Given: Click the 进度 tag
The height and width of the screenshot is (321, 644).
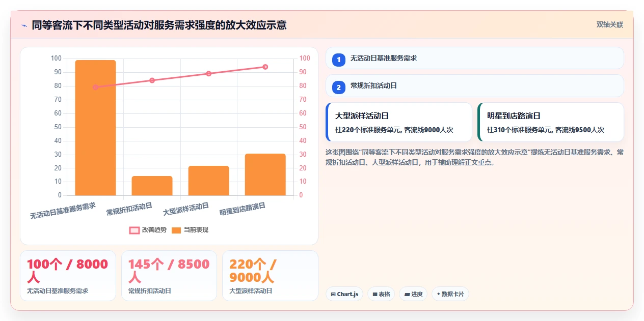Looking at the screenshot, I should click(413, 294).
